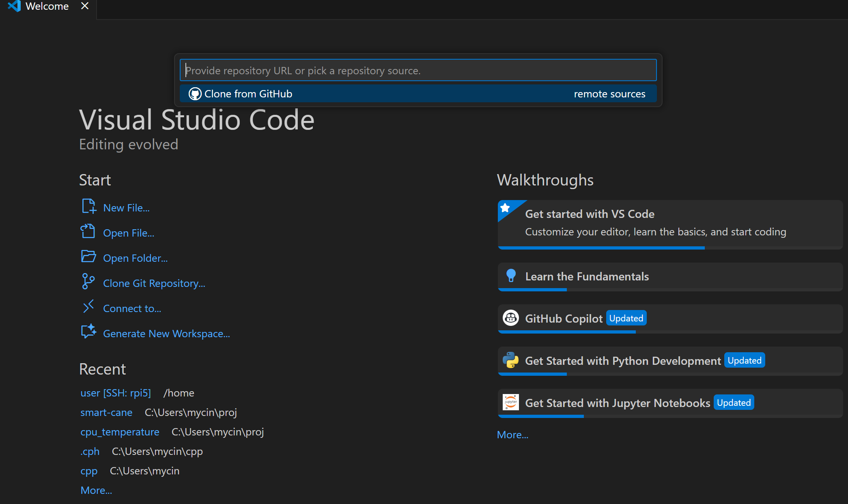Click the GitHub Copilot walkthrough icon

point(510,318)
